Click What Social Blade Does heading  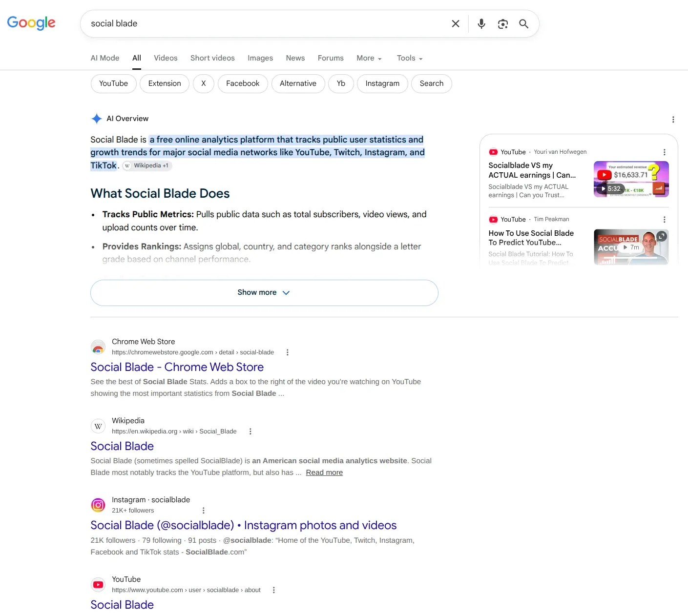(160, 194)
